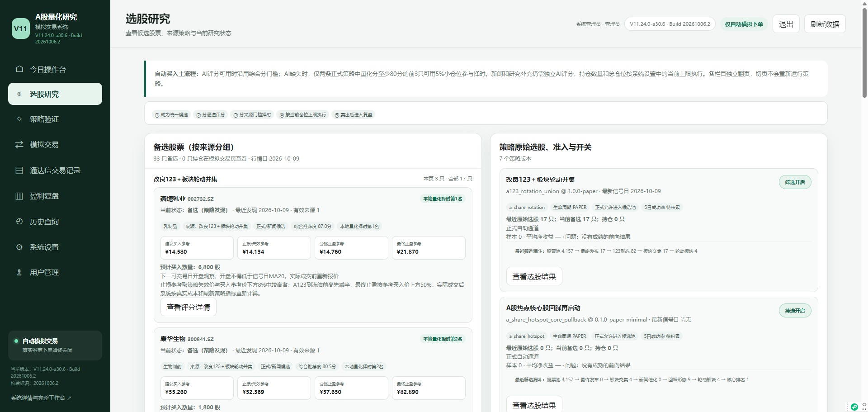This screenshot has width=868, height=412.
Task: Click the V11 app logo badge
Action: (21, 28)
